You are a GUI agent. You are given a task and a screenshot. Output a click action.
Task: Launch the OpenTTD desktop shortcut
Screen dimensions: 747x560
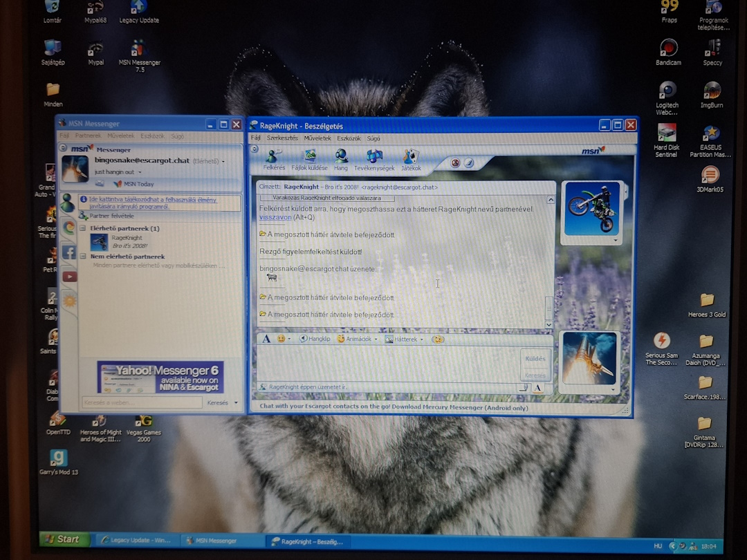coord(58,423)
